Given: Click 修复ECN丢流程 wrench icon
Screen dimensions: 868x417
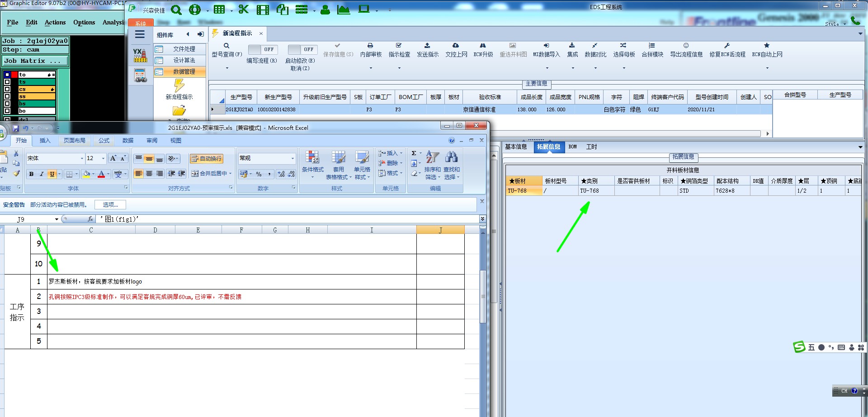Looking at the screenshot, I should pyautogui.click(x=727, y=46).
